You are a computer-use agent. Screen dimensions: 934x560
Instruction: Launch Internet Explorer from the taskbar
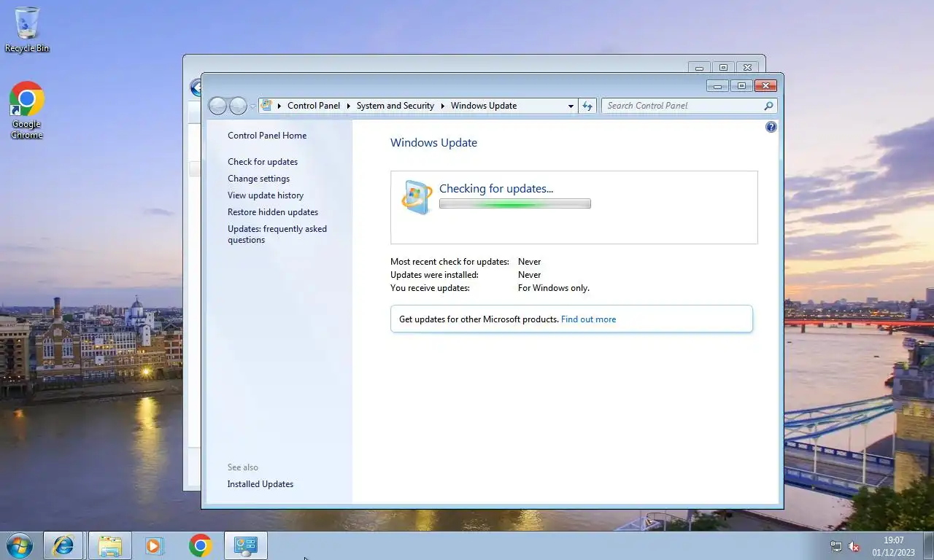tap(63, 545)
